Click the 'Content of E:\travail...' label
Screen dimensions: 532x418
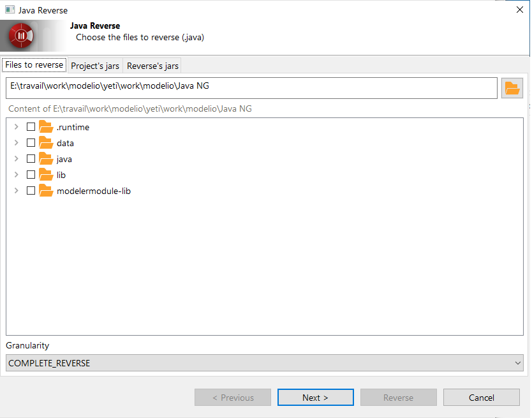click(x=130, y=108)
